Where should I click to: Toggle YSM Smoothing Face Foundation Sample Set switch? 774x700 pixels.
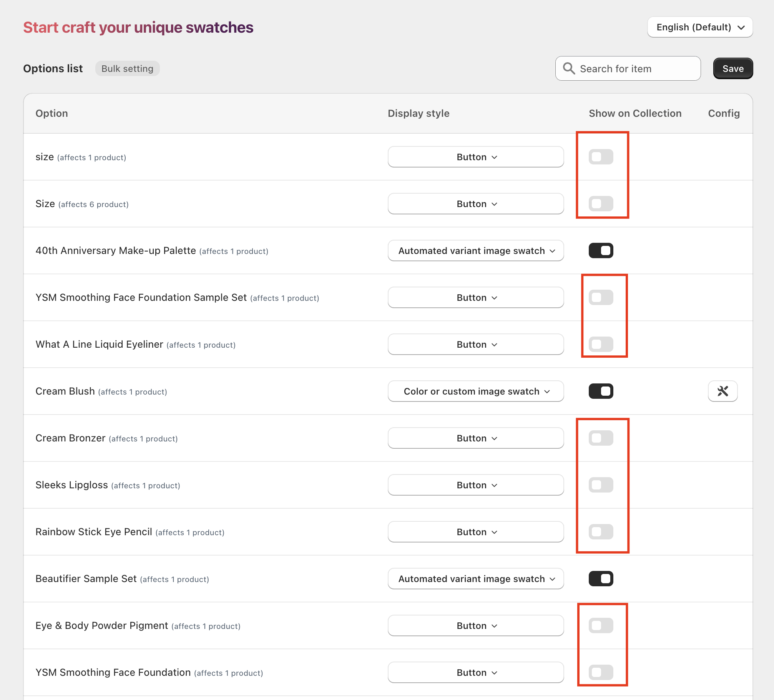pos(601,297)
